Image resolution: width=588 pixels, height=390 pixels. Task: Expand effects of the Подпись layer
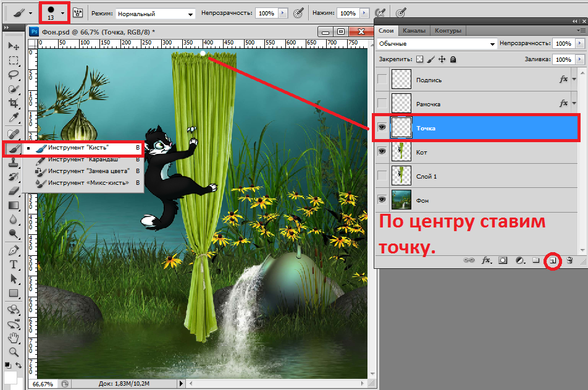(574, 79)
